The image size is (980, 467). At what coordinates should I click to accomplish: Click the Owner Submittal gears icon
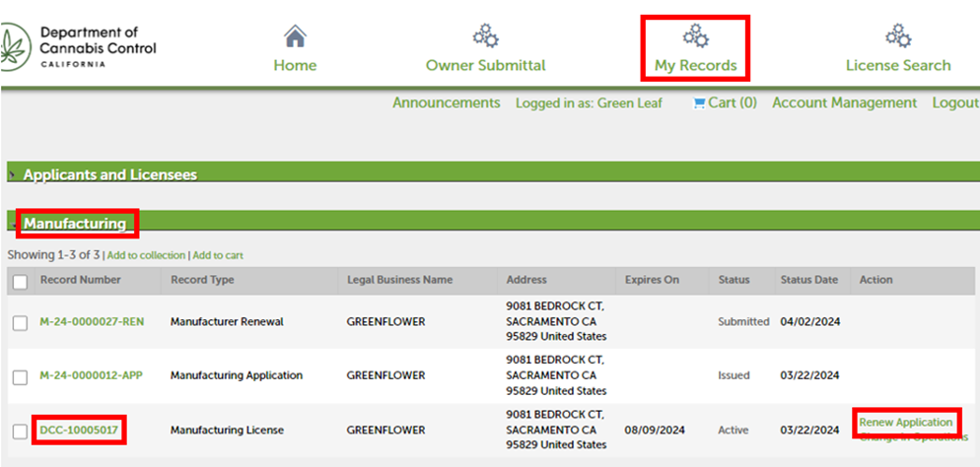coord(486,36)
